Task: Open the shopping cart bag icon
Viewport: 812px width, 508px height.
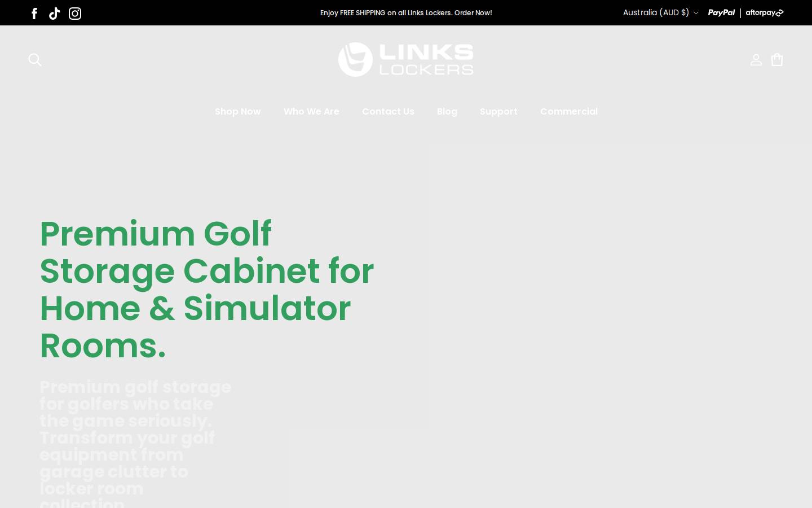Action: pos(777,60)
